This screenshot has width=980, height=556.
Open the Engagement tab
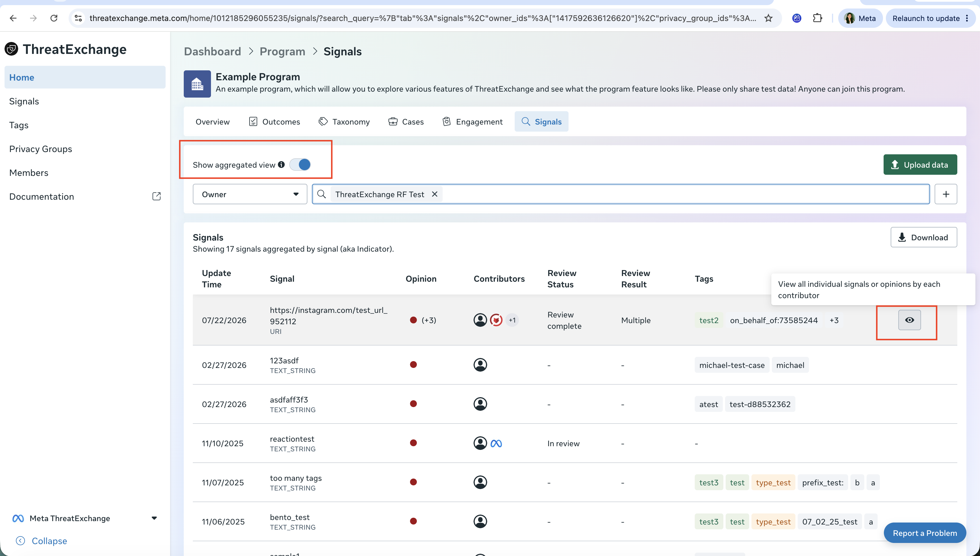point(472,121)
